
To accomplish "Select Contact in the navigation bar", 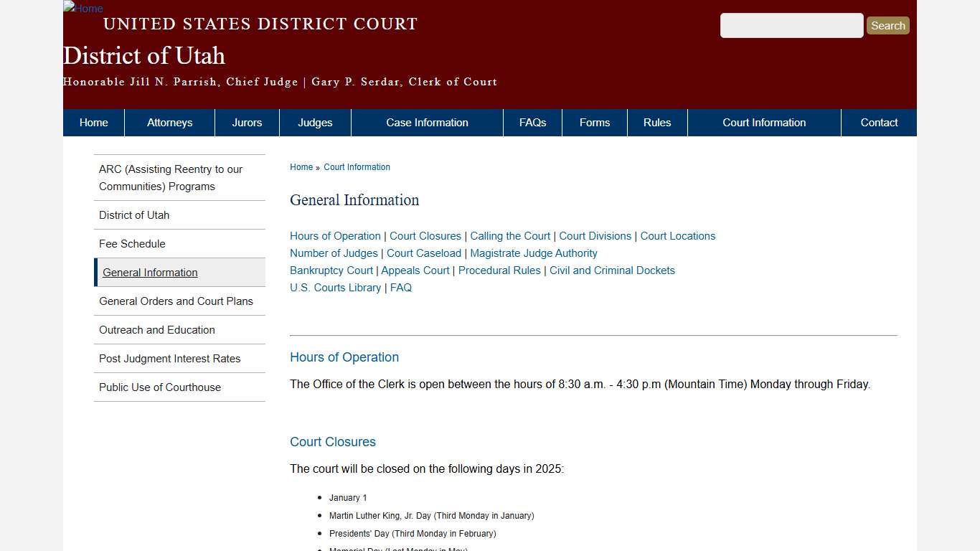I will click(x=879, y=122).
